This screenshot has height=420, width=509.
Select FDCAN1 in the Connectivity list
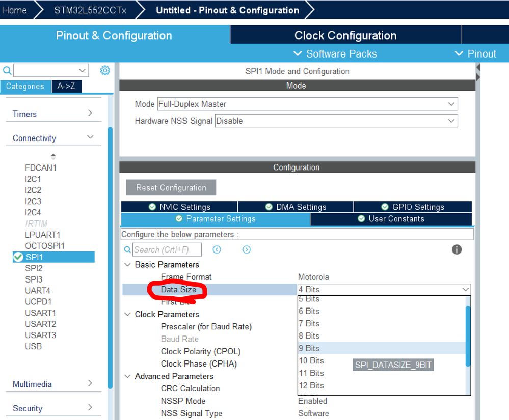tap(41, 167)
